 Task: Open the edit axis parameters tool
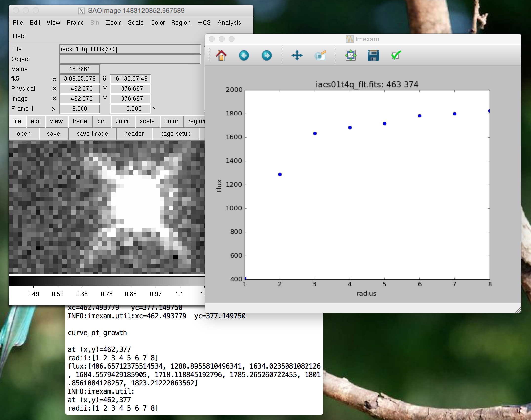[x=320, y=56]
